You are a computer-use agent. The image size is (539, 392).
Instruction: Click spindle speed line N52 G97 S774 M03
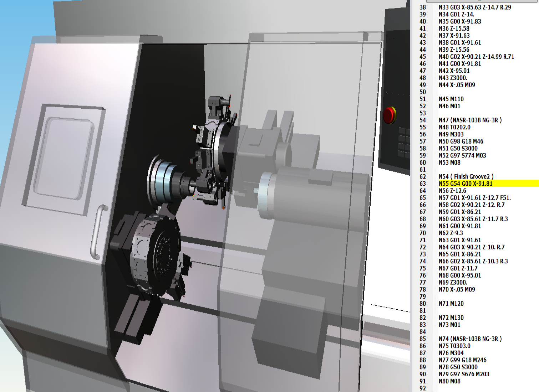click(462, 155)
